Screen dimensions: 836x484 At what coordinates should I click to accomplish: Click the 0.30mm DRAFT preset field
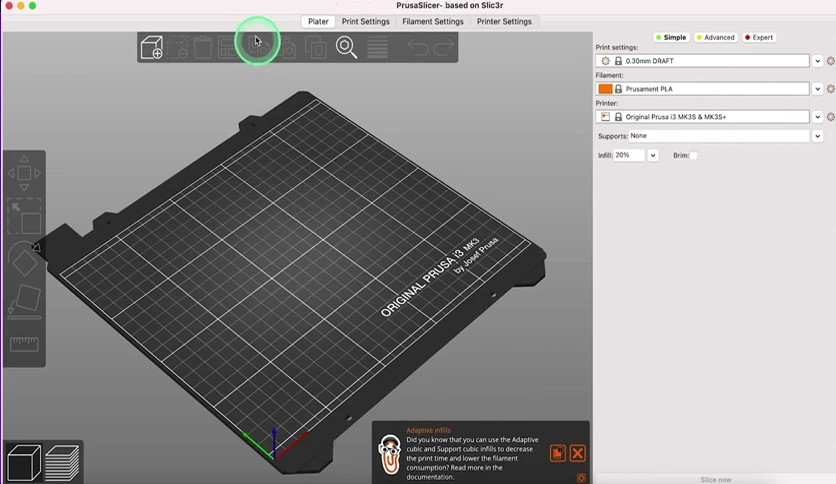tap(702, 61)
